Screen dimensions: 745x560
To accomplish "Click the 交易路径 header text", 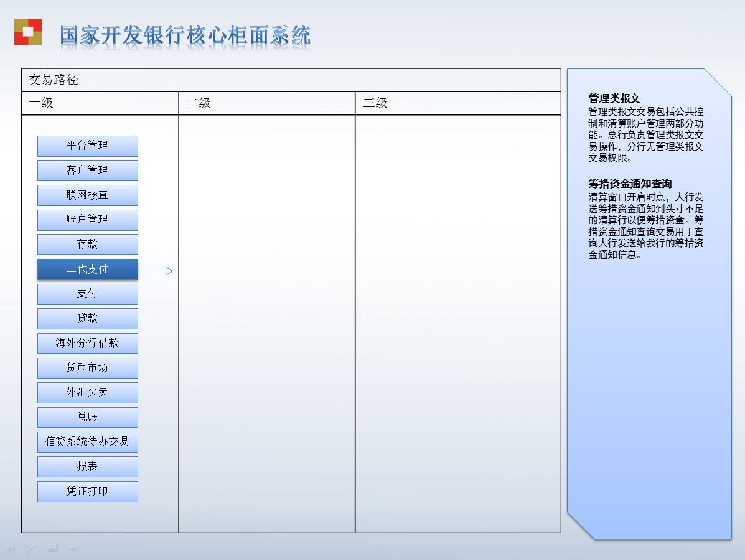I will pyautogui.click(x=54, y=80).
